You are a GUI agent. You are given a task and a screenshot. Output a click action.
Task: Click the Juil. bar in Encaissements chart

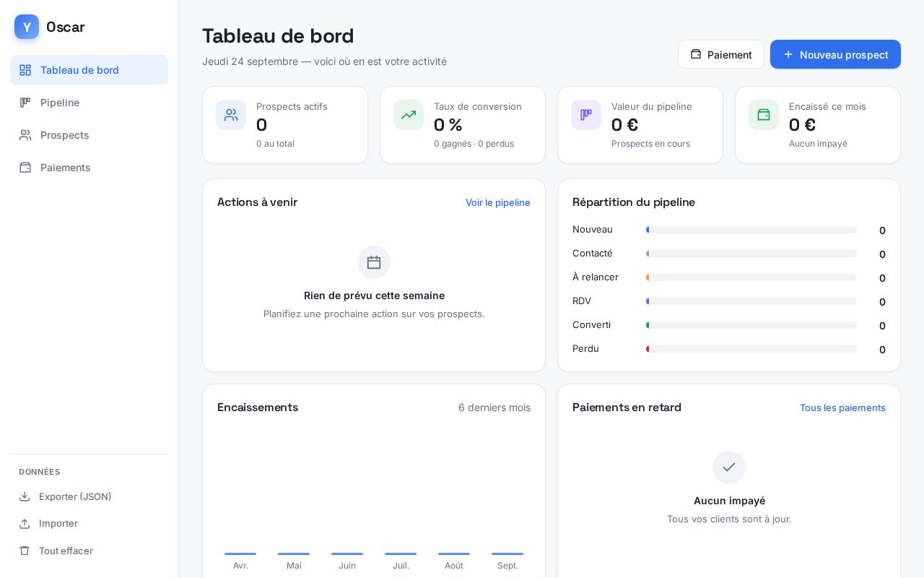(401, 554)
